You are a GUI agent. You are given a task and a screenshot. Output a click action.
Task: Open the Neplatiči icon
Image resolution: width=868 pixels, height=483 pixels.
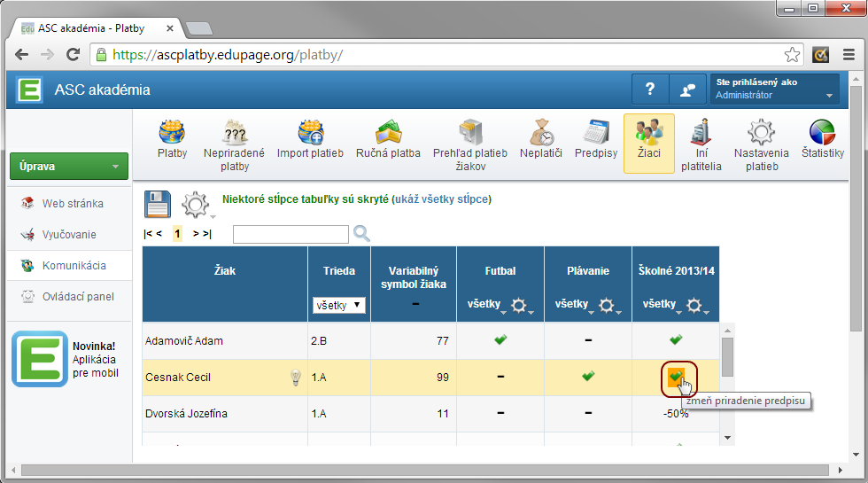[540, 133]
